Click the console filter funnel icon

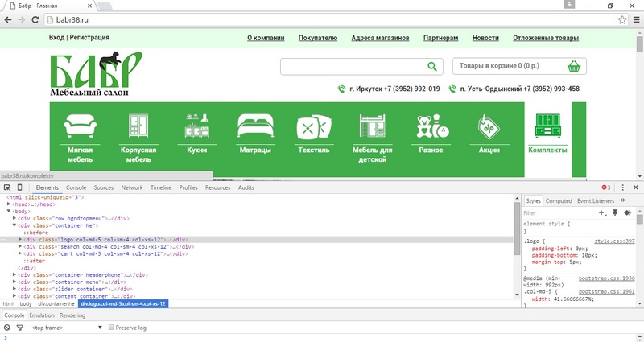click(x=19, y=328)
